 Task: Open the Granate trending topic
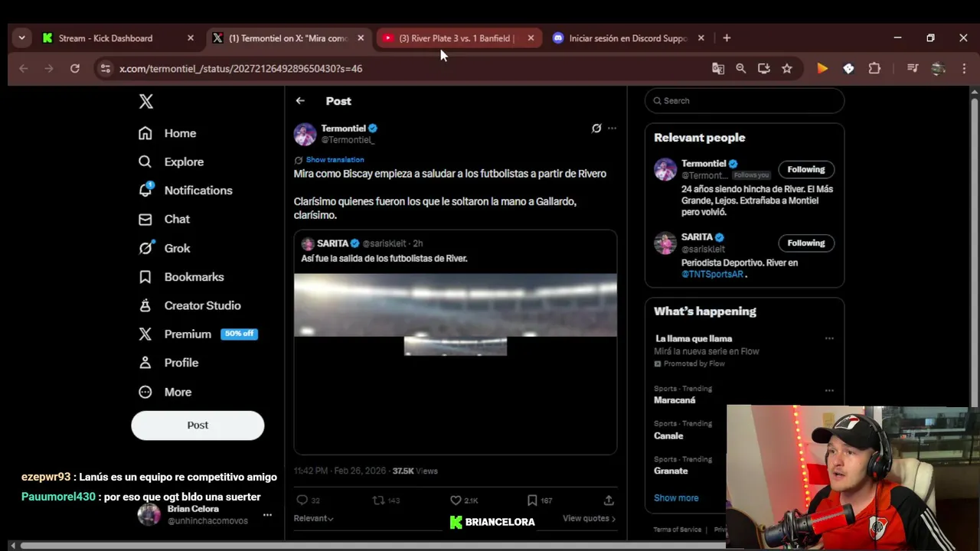[x=671, y=471]
